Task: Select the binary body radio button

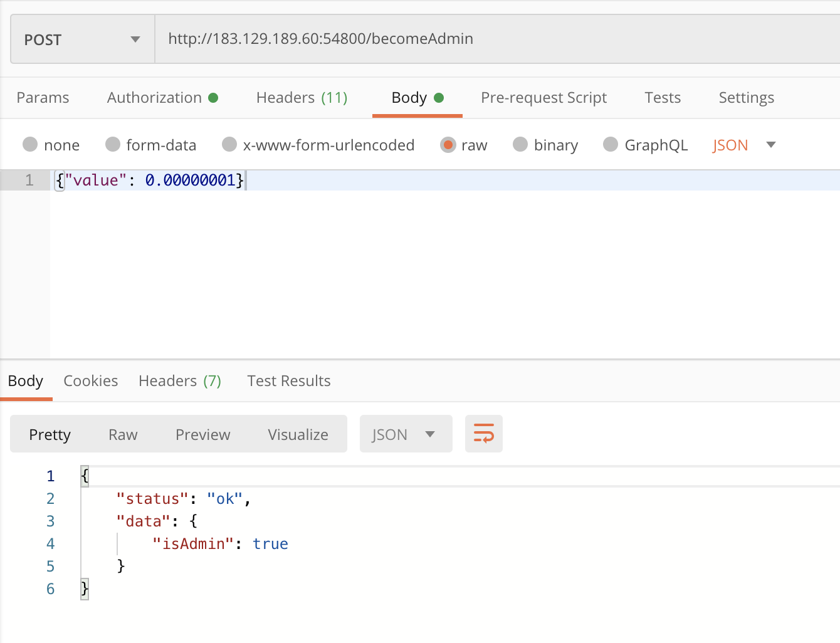Action: (520, 145)
